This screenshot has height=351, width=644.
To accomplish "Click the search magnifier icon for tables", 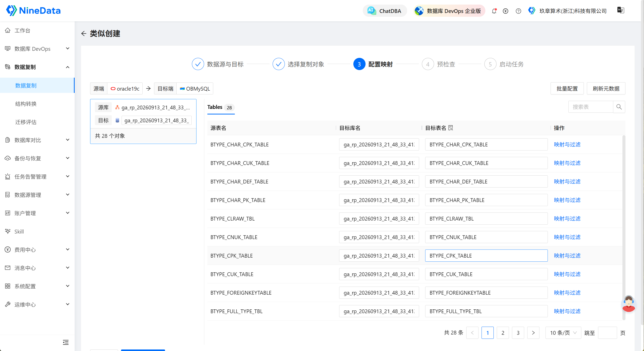I will pos(619,107).
